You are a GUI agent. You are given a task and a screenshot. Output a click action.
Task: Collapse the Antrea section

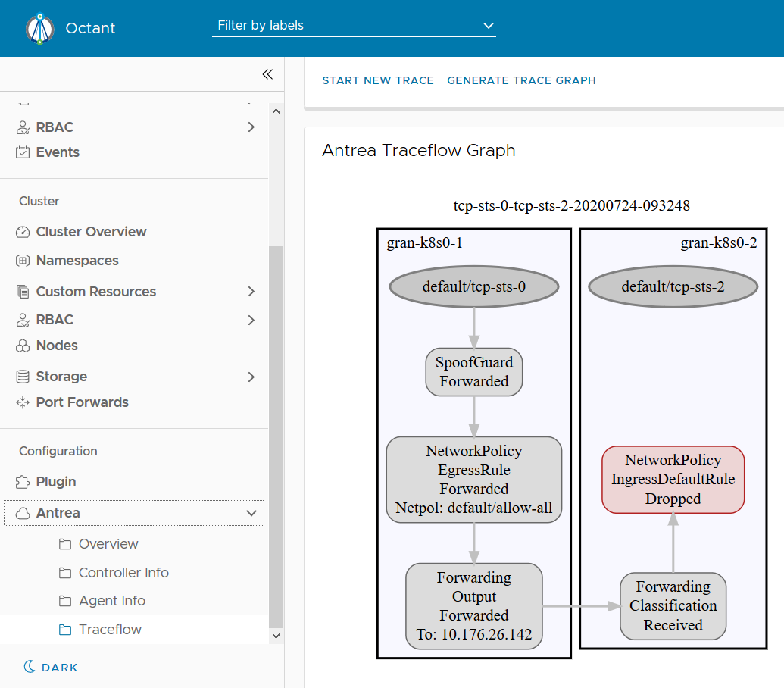[251, 513]
